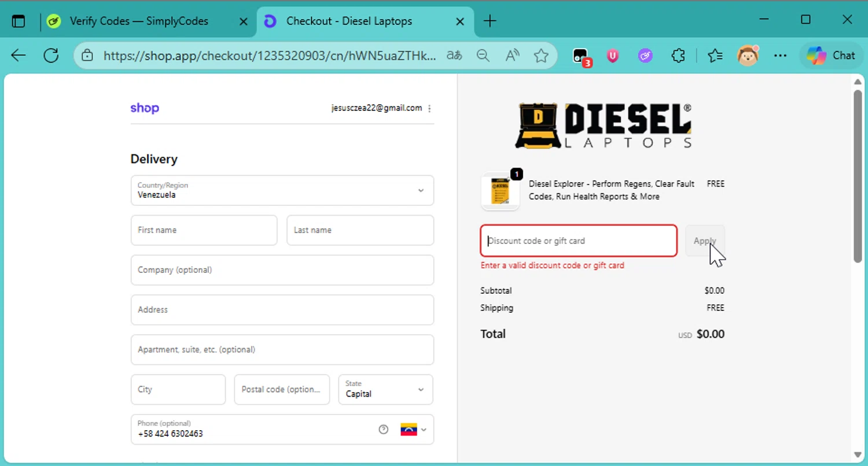Click the Shop logo

pos(145,108)
